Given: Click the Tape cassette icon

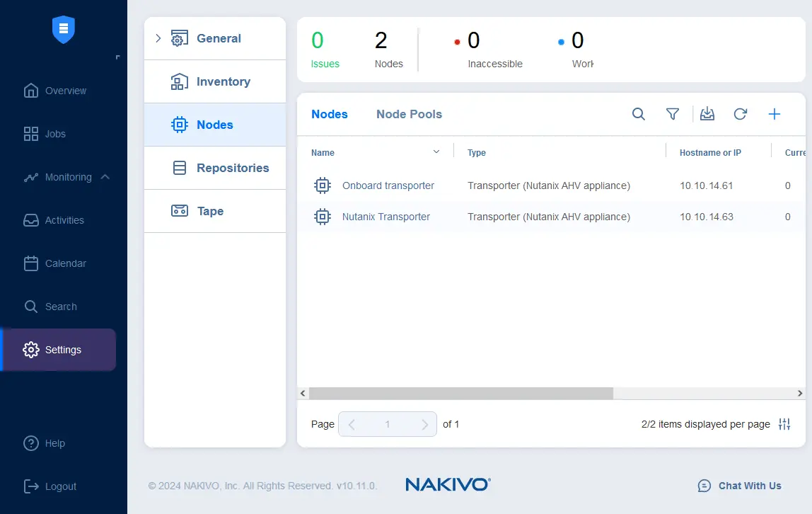Looking at the screenshot, I should (x=179, y=211).
